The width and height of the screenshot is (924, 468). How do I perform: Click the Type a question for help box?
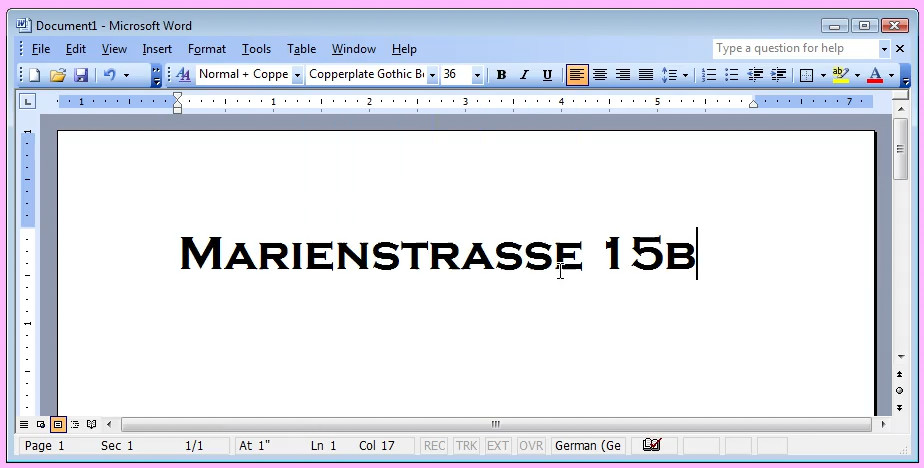tap(794, 48)
